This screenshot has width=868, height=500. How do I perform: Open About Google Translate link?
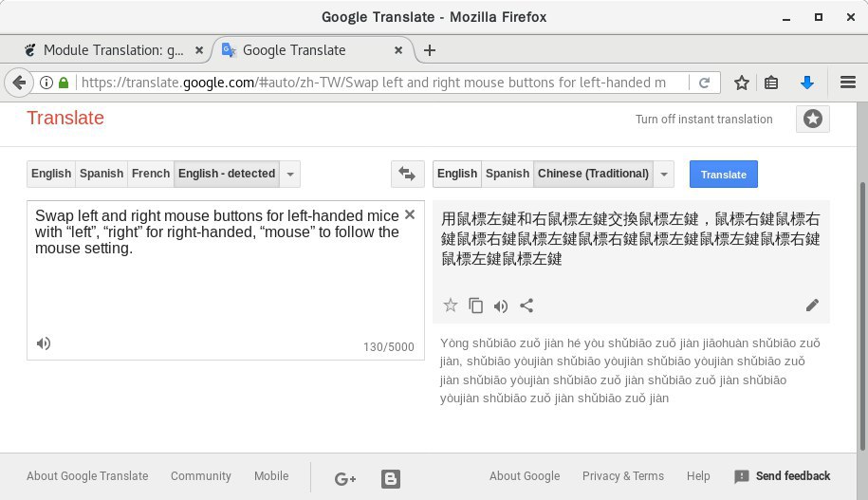[x=87, y=476]
